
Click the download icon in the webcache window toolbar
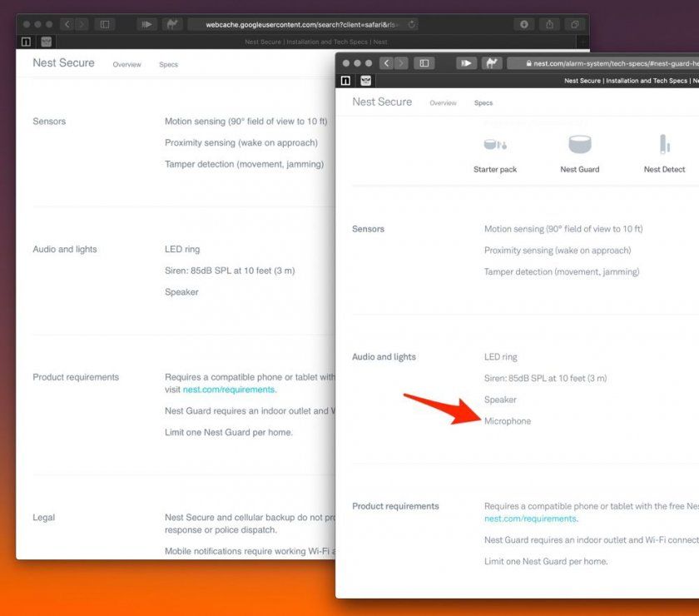tap(523, 24)
